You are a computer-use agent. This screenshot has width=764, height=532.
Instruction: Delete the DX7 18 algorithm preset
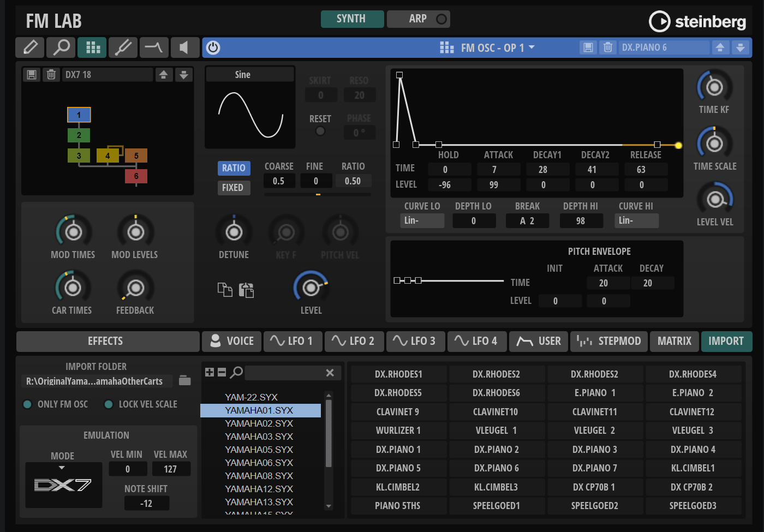[51, 75]
